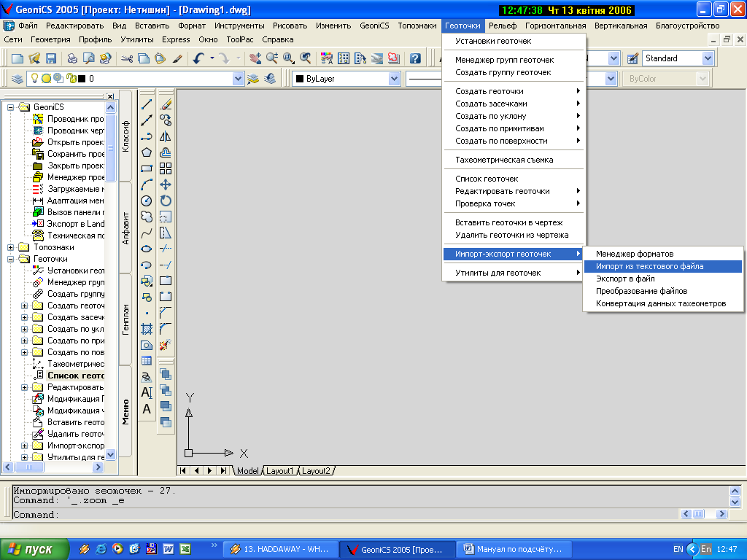Screen dimensions: 747x560
Task: Open the Рельеф menu
Action: (x=502, y=26)
